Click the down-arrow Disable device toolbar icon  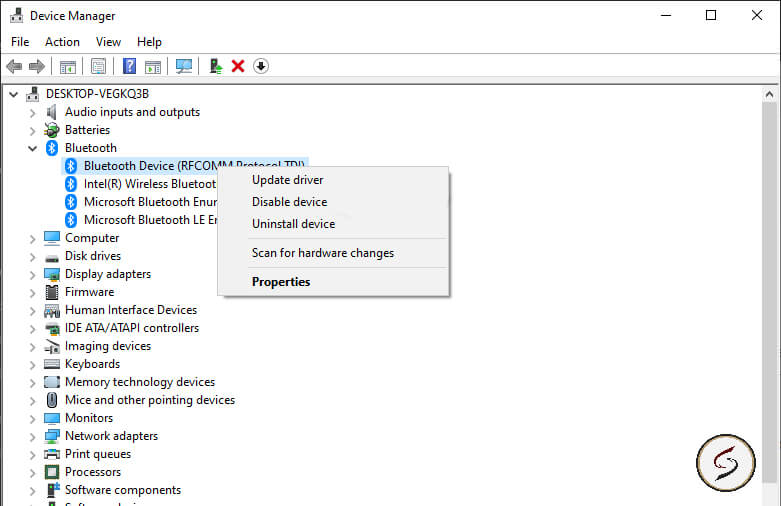pyautogui.click(x=261, y=66)
